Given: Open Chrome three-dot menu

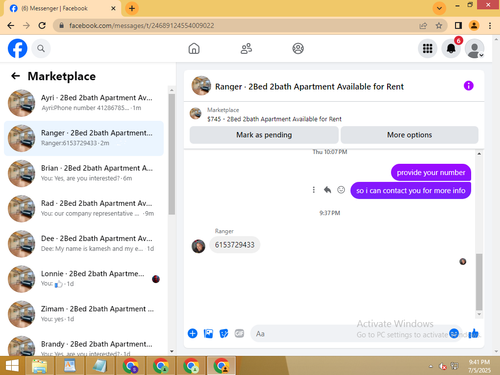Looking at the screenshot, I should pyautogui.click(x=490, y=26).
